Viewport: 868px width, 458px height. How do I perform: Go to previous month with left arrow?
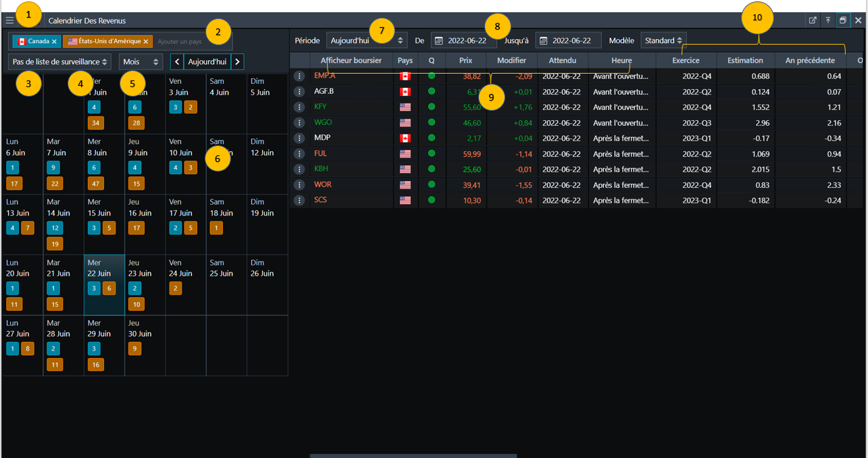pos(177,62)
